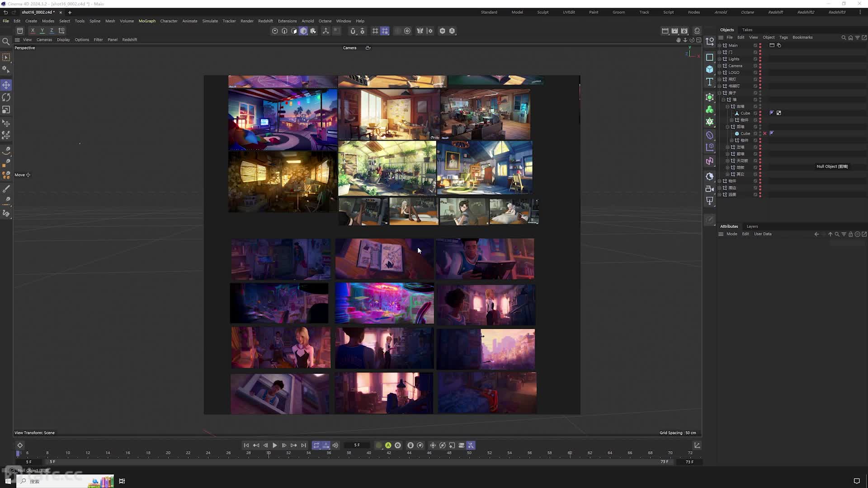Add a Light object from the side palette

click(x=710, y=201)
